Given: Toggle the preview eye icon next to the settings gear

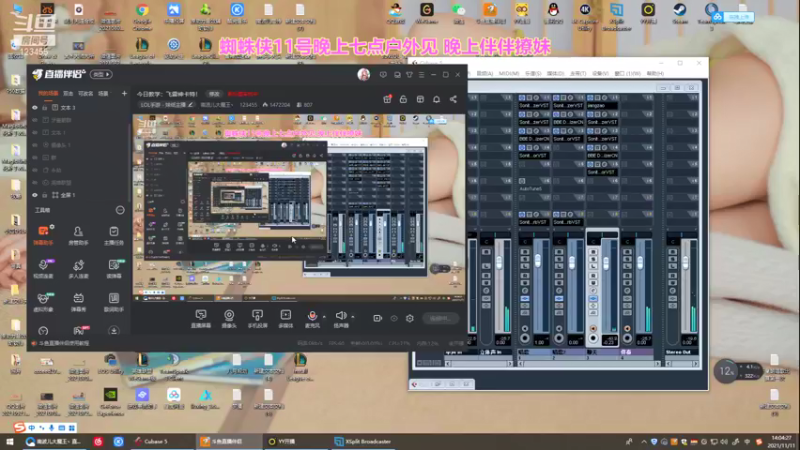Looking at the screenshot, I should (394, 318).
